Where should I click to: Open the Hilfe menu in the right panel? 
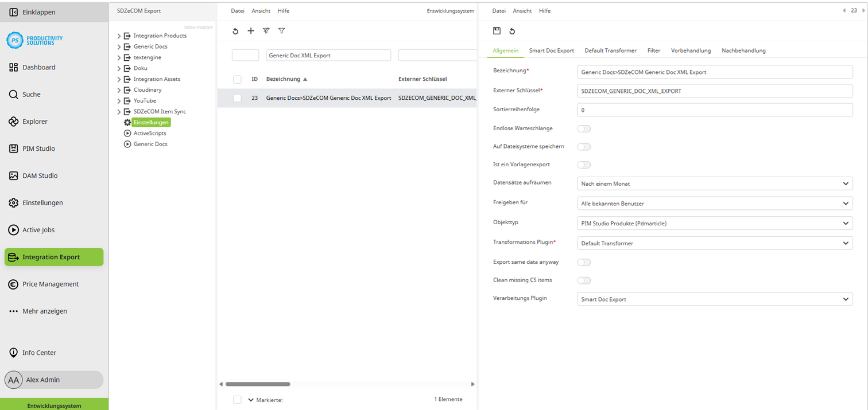point(544,10)
